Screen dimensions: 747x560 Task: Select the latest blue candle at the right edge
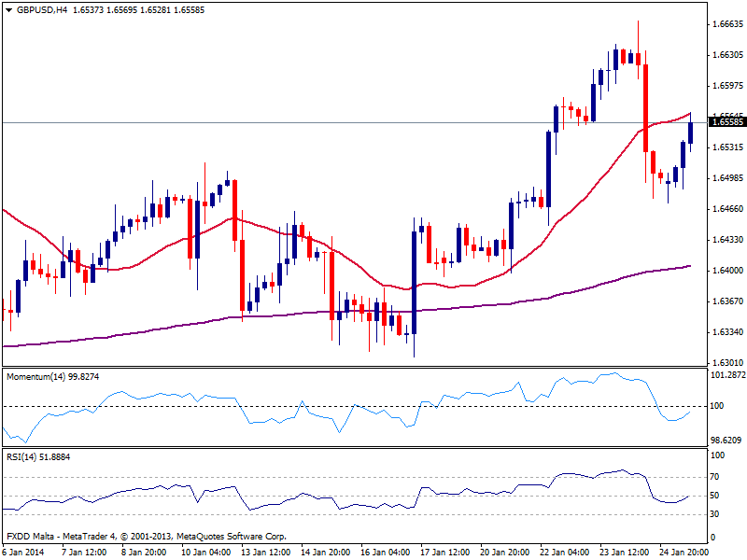point(690,133)
